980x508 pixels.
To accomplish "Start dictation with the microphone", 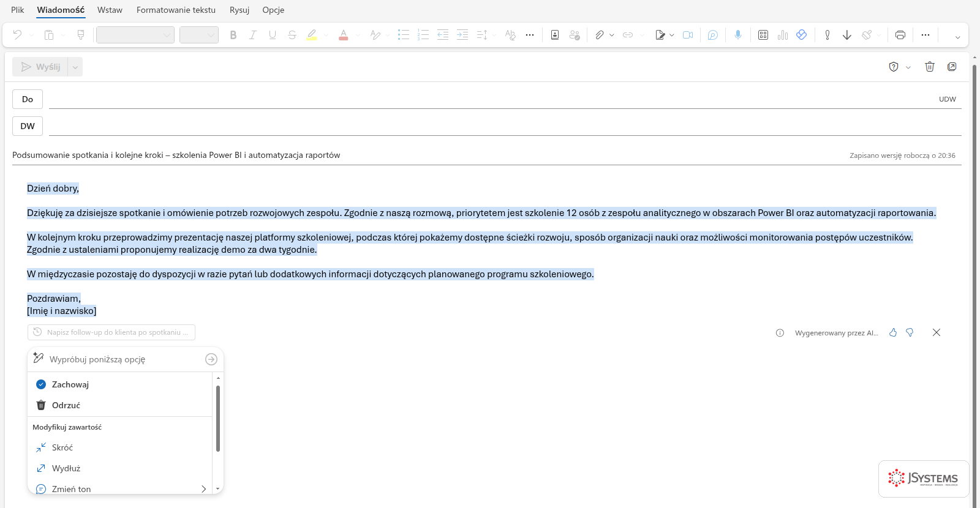I will (738, 35).
